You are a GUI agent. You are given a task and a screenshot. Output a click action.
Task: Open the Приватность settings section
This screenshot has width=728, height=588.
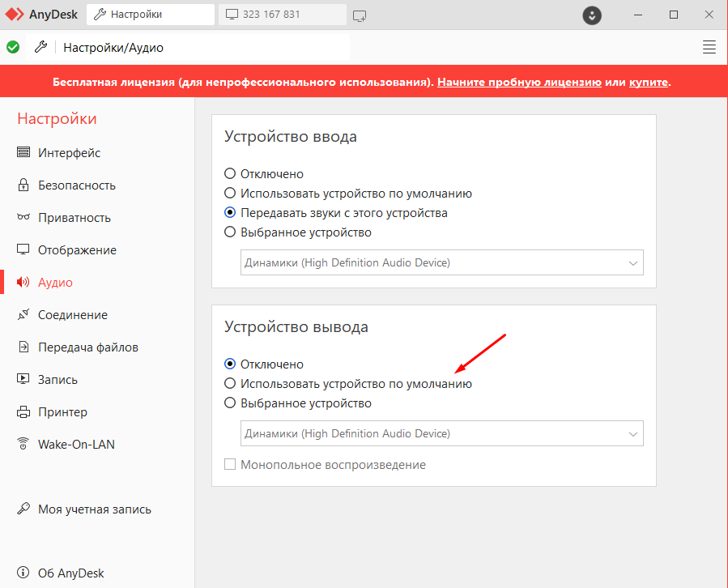[75, 218]
